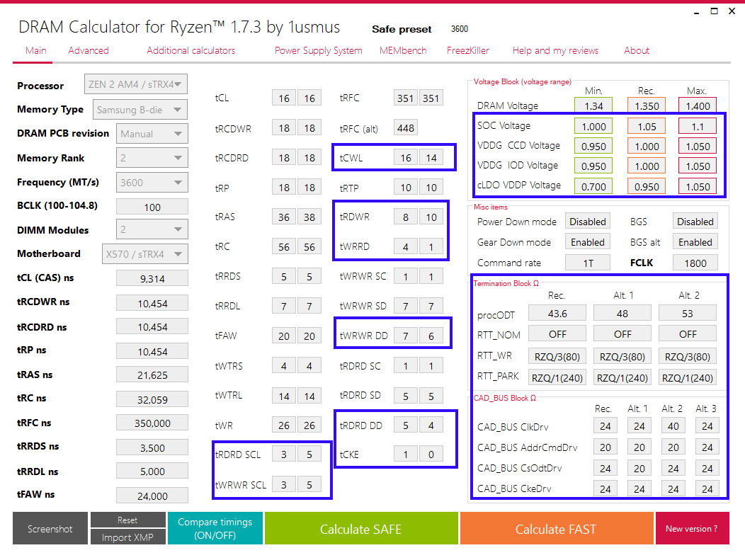The image size is (745, 560).
Task: Open the FreezKiller tab
Action: 467,50
